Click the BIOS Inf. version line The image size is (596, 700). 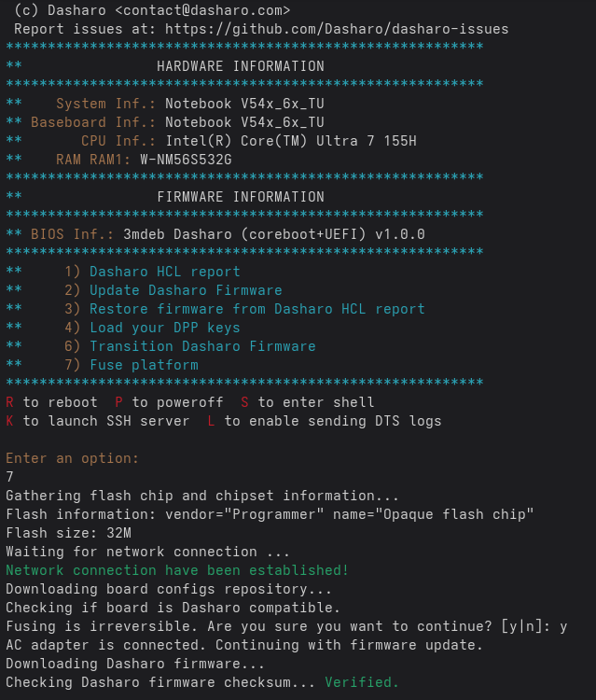[273, 234]
